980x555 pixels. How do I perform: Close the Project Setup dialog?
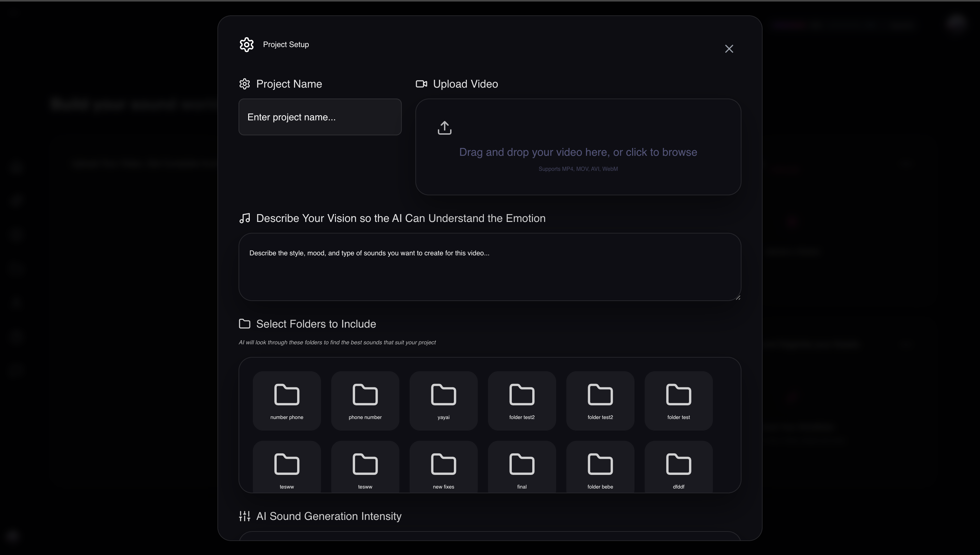coord(729,49)
